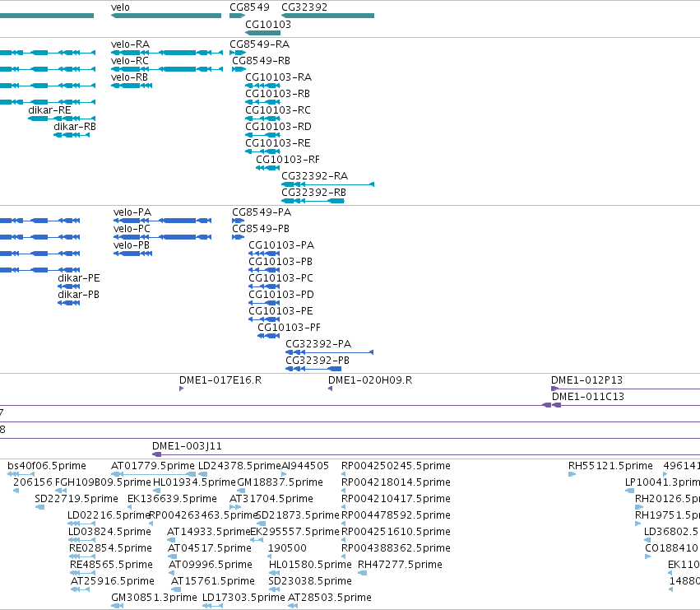Open the CG10103-PD protein label
The image size is (700, 610).
point(281,295)
